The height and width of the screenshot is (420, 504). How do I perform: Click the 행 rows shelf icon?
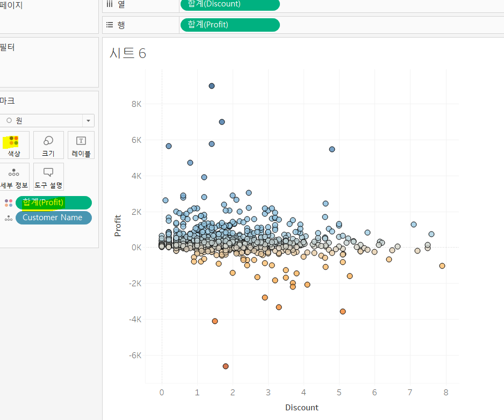(110, 25)
